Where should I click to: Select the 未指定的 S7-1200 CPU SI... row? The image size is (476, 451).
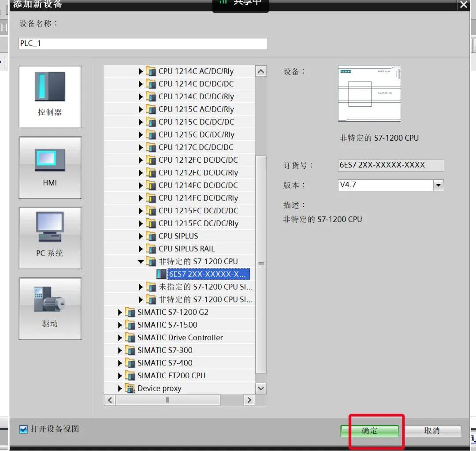(x=179, y=287)
